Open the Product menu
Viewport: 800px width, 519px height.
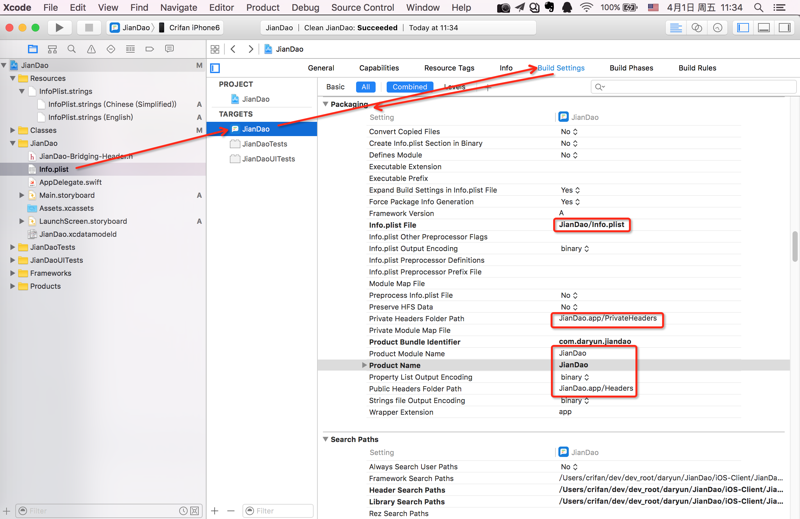click(263, 8)
